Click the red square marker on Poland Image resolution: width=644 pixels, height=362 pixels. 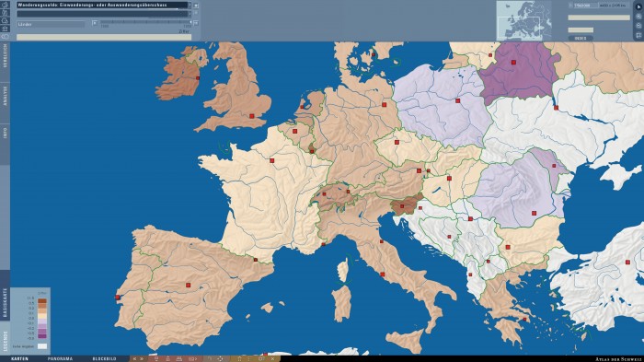[x=457, y=100]
